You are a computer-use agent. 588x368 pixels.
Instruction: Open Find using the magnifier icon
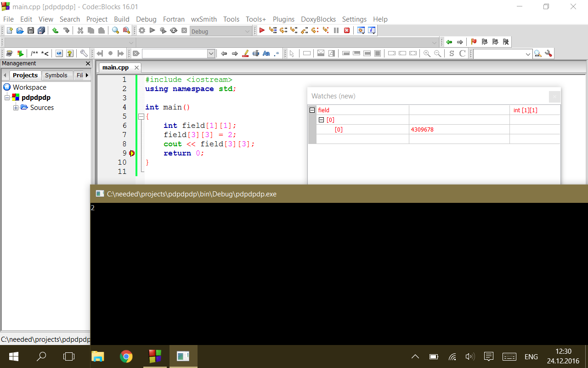coord(115,31)
